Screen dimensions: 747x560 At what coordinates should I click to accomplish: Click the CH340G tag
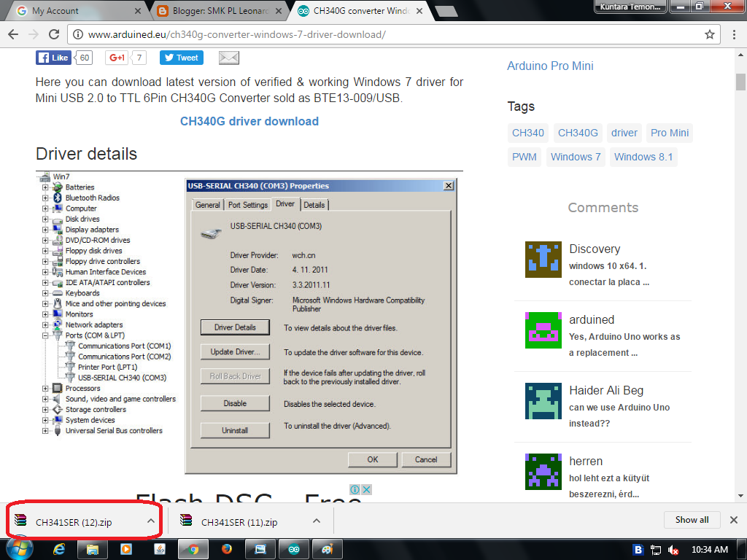(578, 133)
